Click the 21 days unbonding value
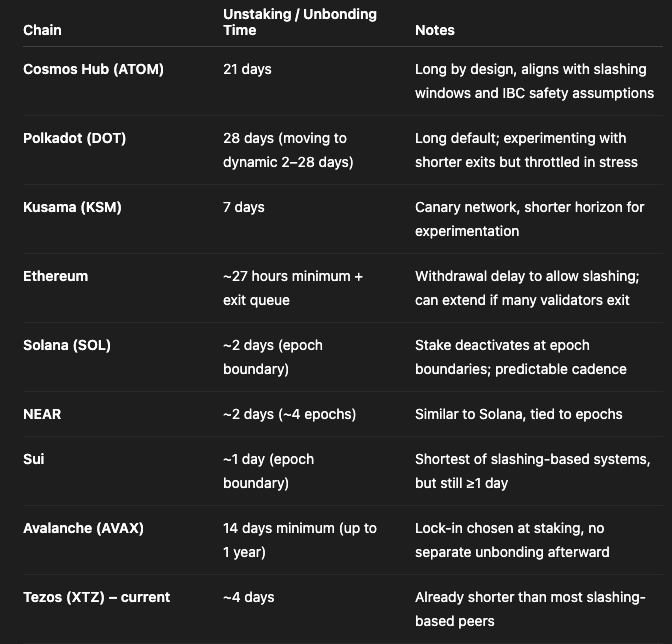 (247, 69)
